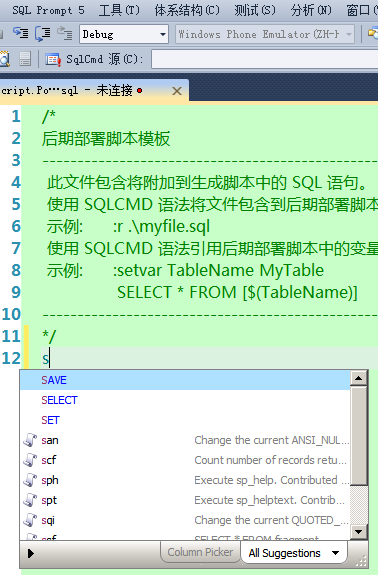Click the SqlCmd mode icon

(x=53, y=59)
